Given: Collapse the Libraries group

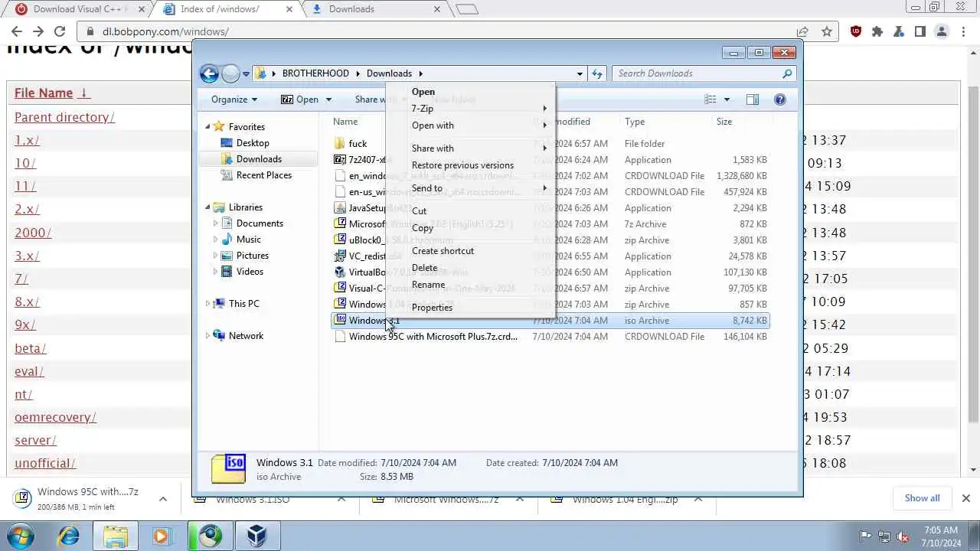Looking at the screenshot, I should click(x=207, y=207).
